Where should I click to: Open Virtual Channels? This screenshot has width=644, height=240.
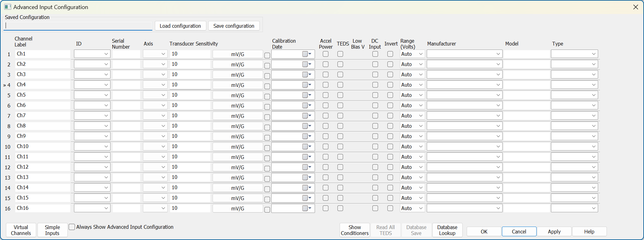pyautogui.click(x=21, y=230)
